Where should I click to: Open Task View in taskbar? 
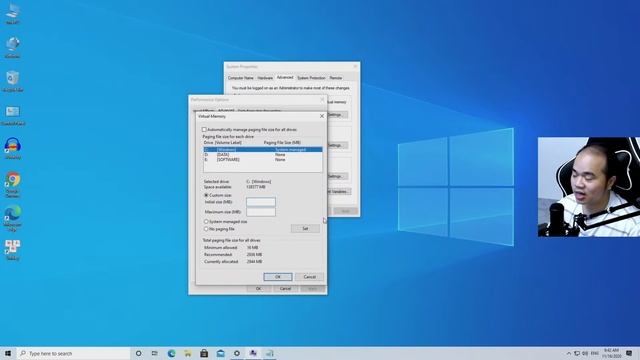coord(155,353)
